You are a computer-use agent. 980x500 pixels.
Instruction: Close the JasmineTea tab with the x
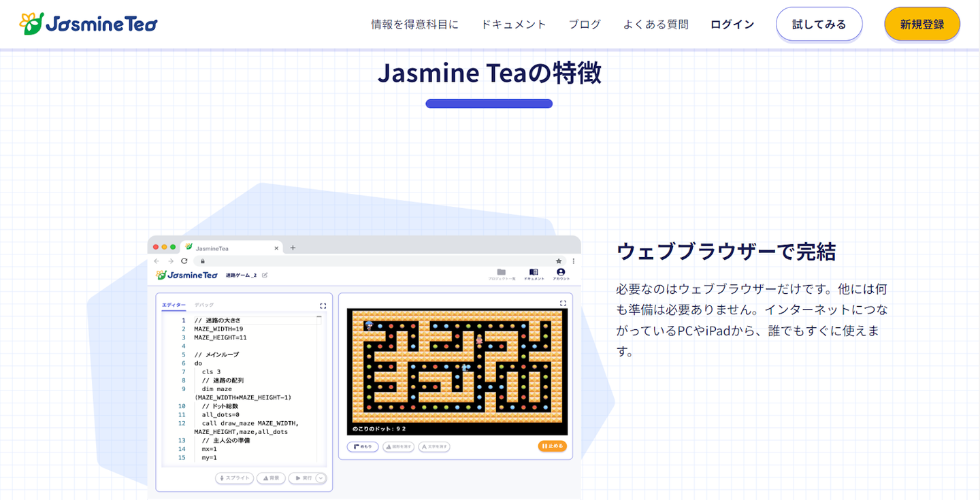276,248
